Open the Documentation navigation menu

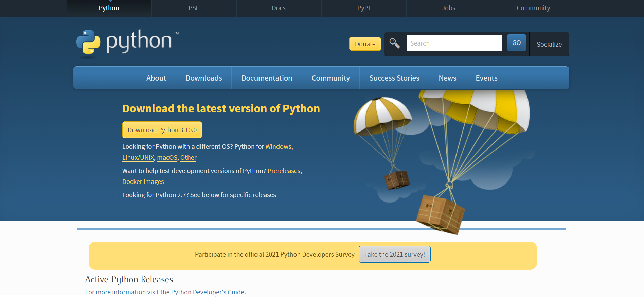coord(267,78)
